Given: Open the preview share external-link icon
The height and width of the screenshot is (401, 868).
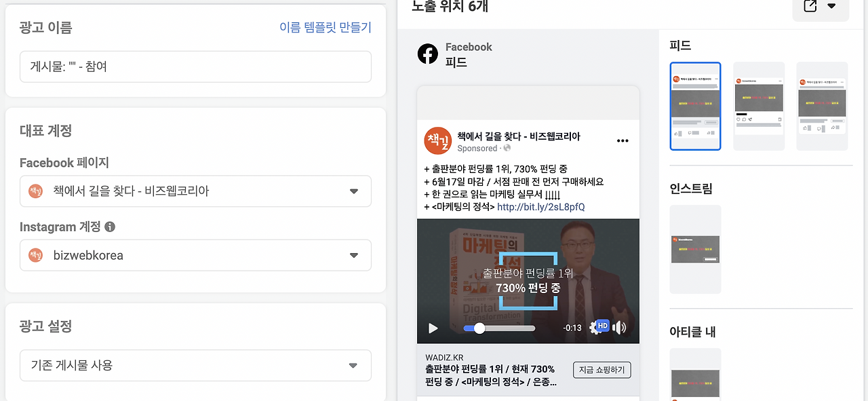Looking at the screenshot, I should (x=810, y=6).
